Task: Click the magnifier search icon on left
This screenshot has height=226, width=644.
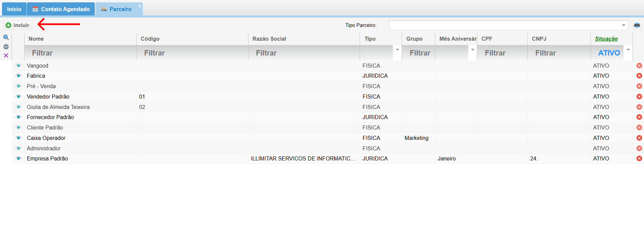Action: (6, 37)
